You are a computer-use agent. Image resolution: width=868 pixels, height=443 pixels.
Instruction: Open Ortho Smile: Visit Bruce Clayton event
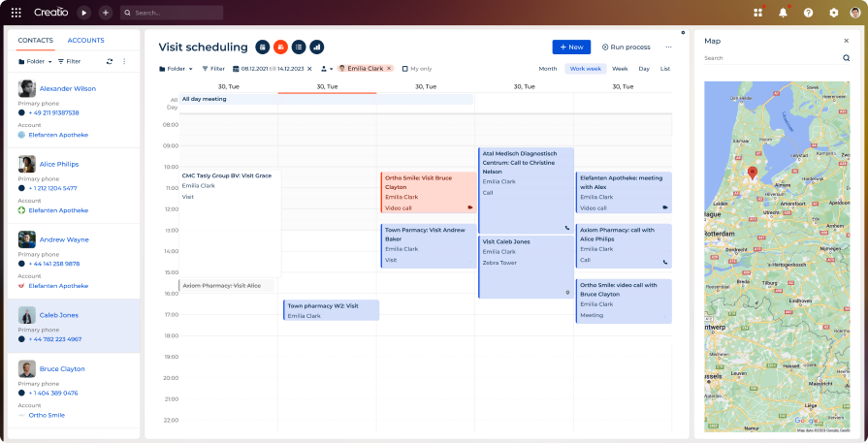click(429, 193)
